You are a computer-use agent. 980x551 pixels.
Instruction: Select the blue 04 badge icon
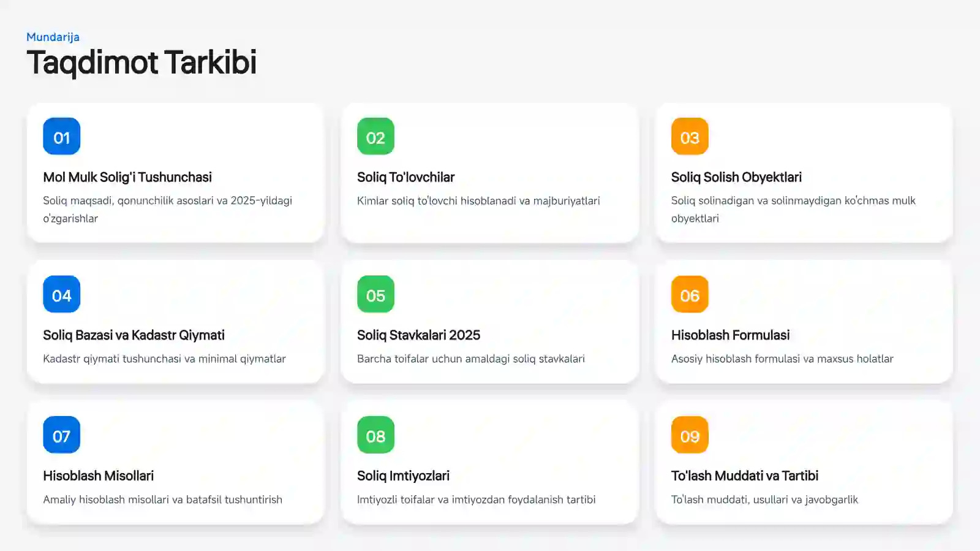pos(61,294)
